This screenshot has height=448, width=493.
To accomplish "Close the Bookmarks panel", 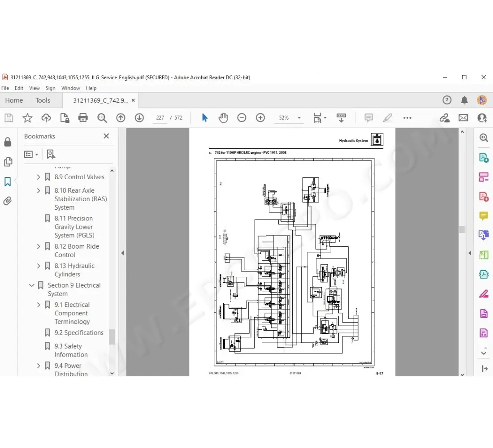I will pyautogui.click(x=106, y=136).
